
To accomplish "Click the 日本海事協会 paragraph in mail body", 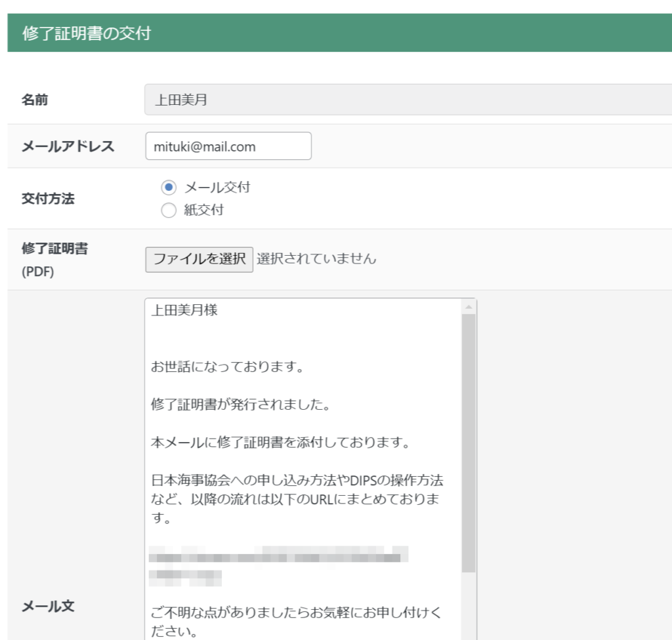I will [297, 500].
